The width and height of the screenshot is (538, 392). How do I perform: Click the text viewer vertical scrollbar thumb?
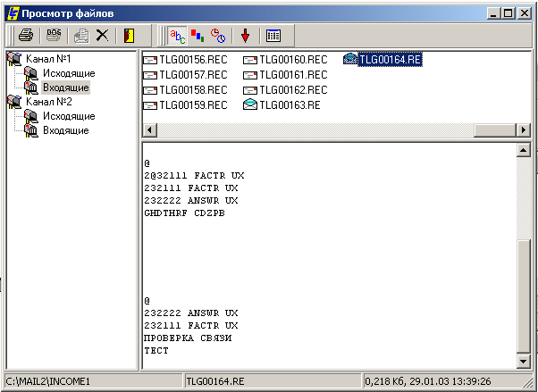coord(524,296)
